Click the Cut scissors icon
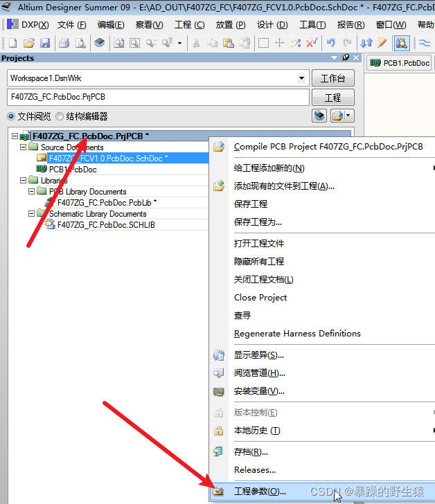The image size is (435, 504). point(196,43)
